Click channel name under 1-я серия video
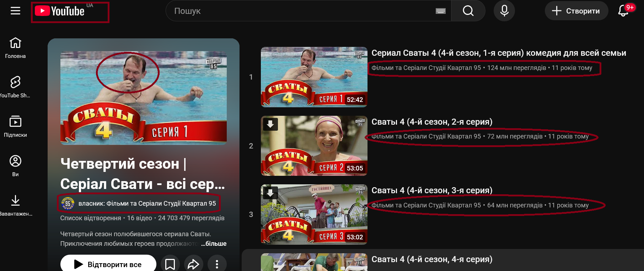Viewport: 644px width, 271px height. tap(426, 68)
